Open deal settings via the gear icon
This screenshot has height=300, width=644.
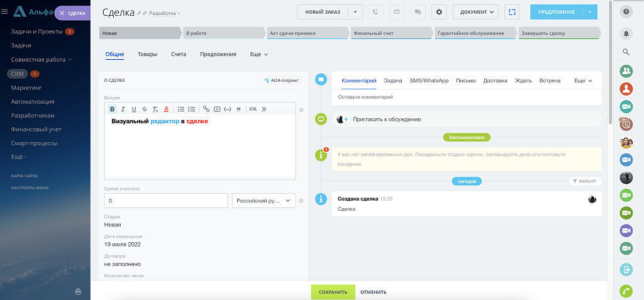pyautogui.click(x=439, y=11)
